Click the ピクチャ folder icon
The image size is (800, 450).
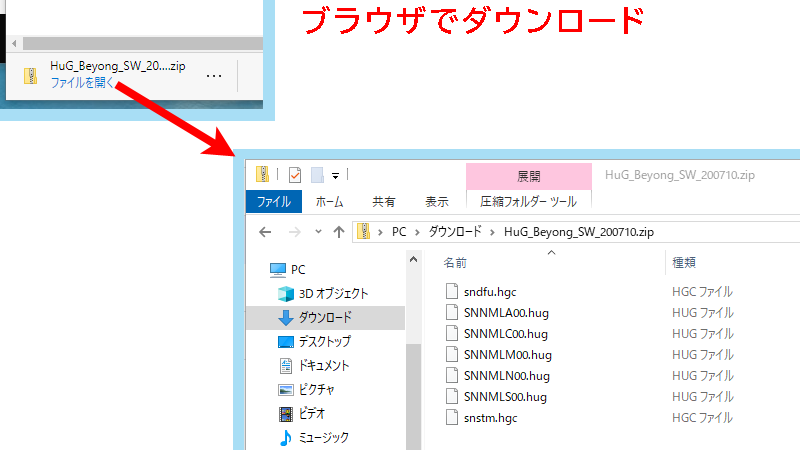coord(285,390)
